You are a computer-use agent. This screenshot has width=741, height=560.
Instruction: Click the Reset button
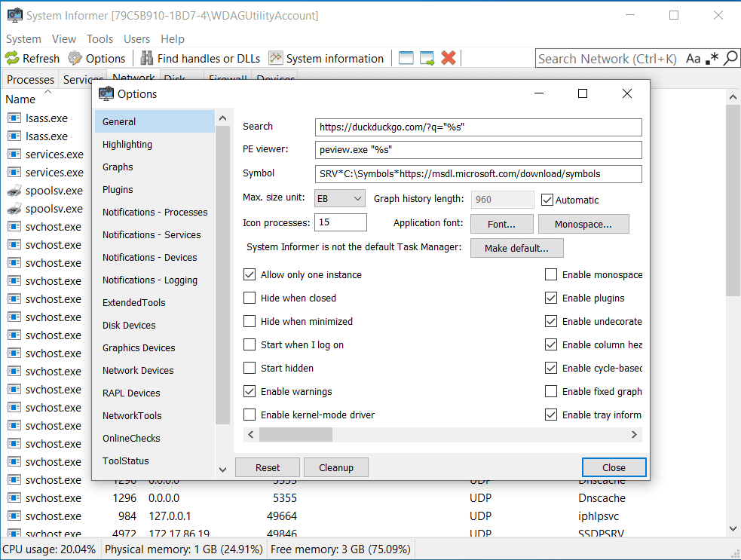[x=268, y=467]
